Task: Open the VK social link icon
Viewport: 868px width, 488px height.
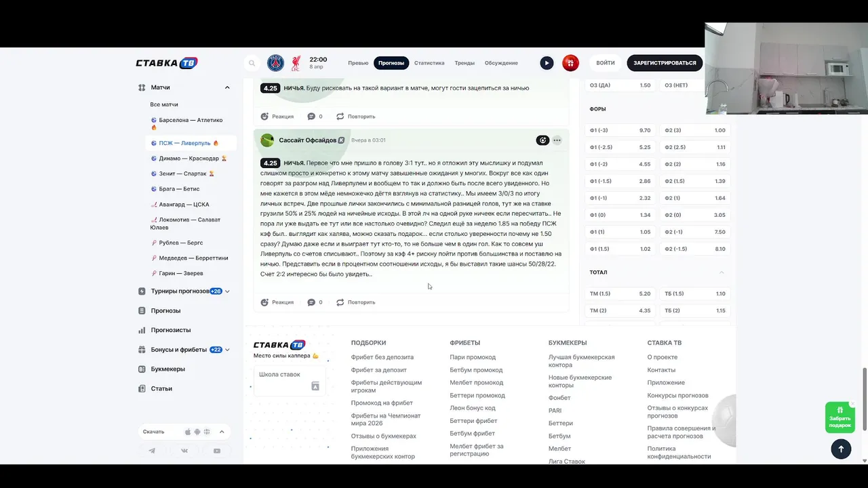Action: pos(184,451)
